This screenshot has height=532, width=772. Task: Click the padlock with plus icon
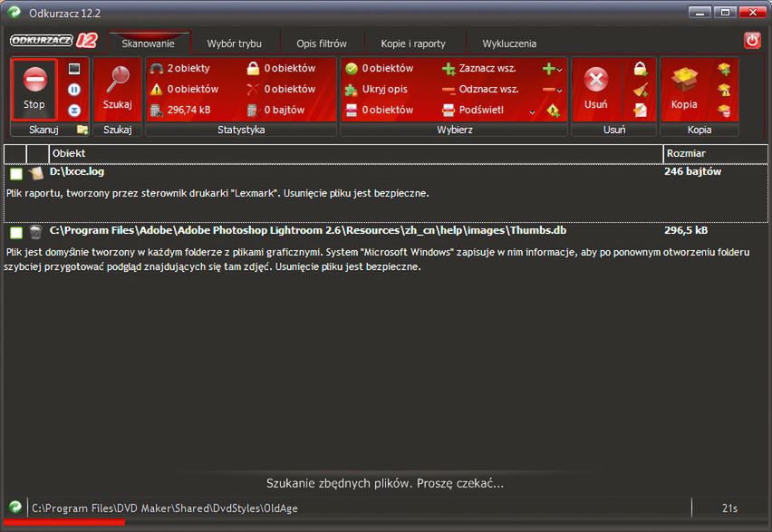641,69
